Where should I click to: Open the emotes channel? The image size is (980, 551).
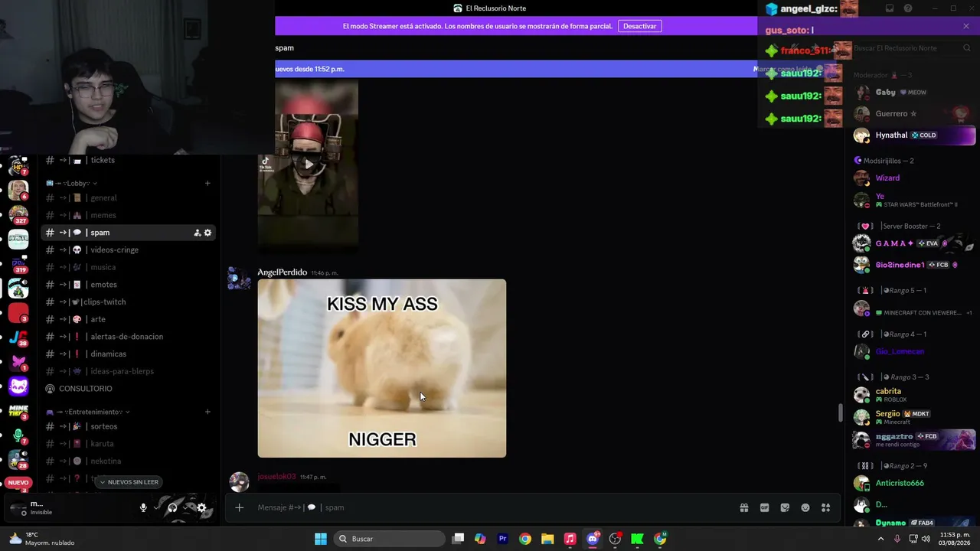point(128,285)
